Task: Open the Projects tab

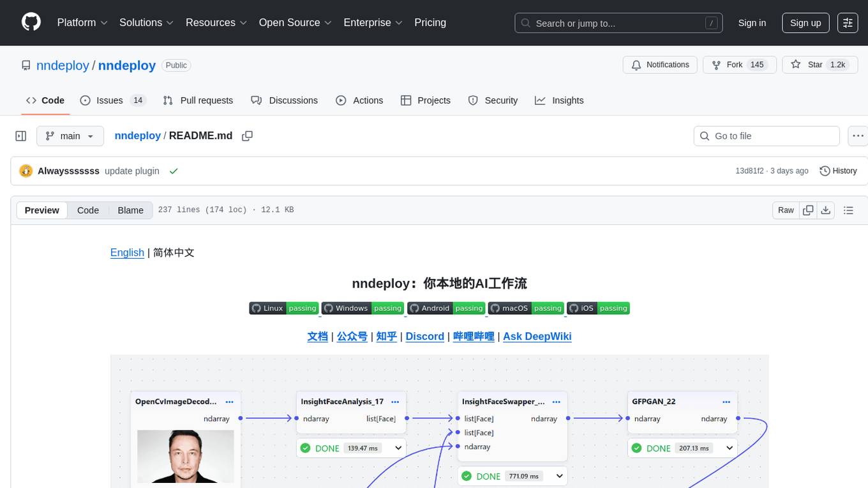Action: [x=426, y=100]
